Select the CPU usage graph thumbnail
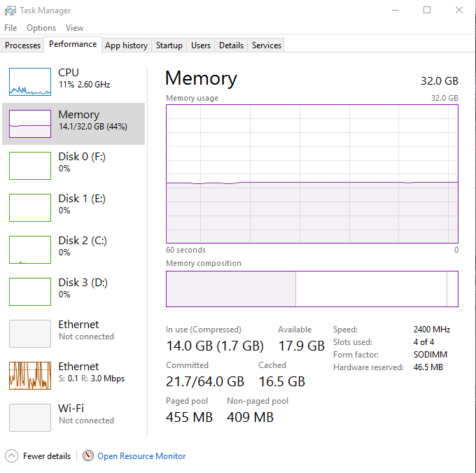 30,82
